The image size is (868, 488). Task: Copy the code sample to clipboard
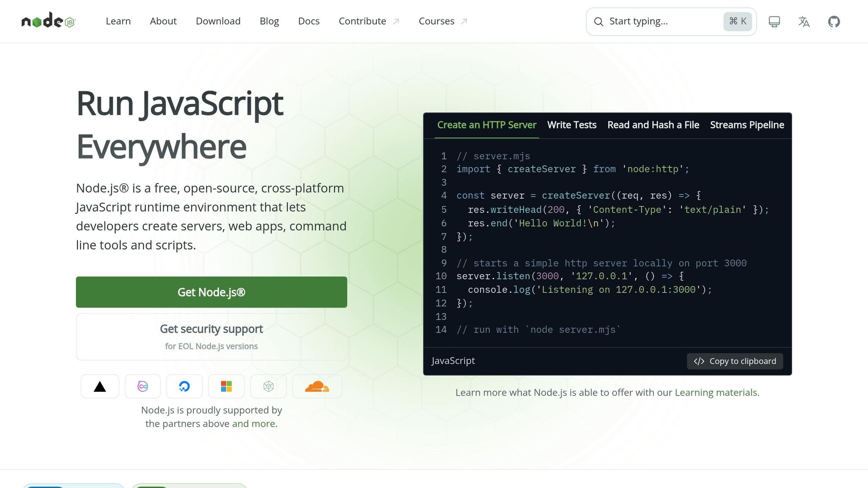tap(734, 361)
